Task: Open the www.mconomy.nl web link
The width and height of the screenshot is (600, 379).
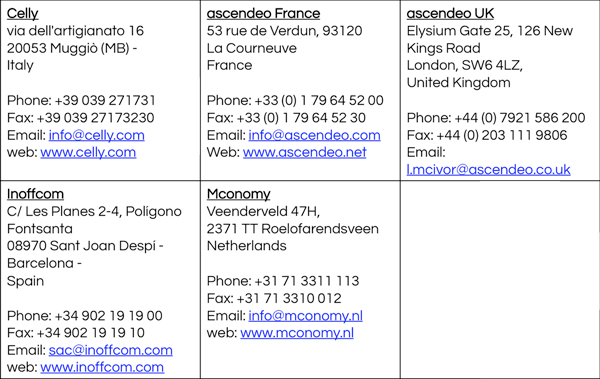Action: tap(297, 333)
